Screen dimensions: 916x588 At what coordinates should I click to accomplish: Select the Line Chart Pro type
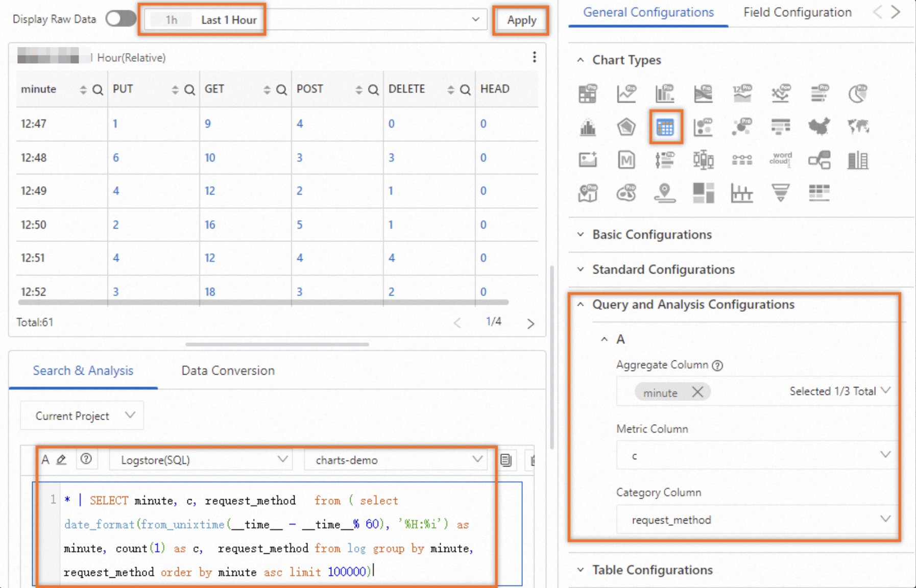click(x=626, y=93)
